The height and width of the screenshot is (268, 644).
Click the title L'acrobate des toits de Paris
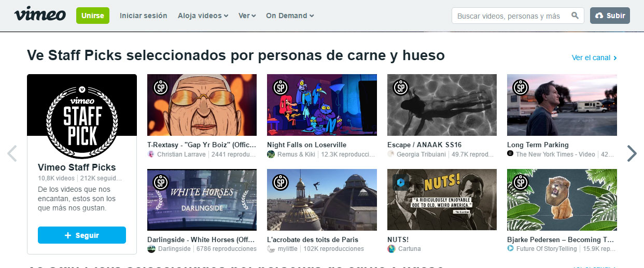(313, 239)
